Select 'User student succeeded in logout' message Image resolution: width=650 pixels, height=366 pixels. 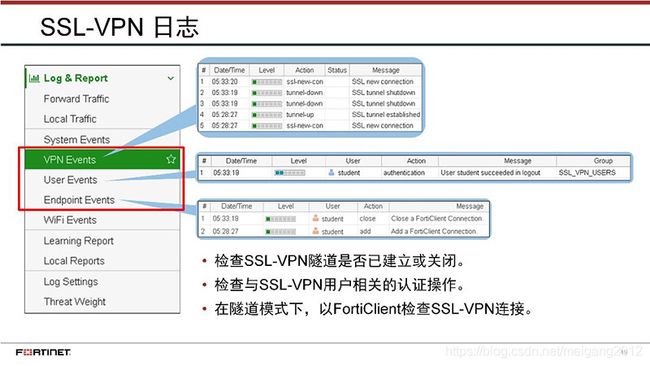490,172
